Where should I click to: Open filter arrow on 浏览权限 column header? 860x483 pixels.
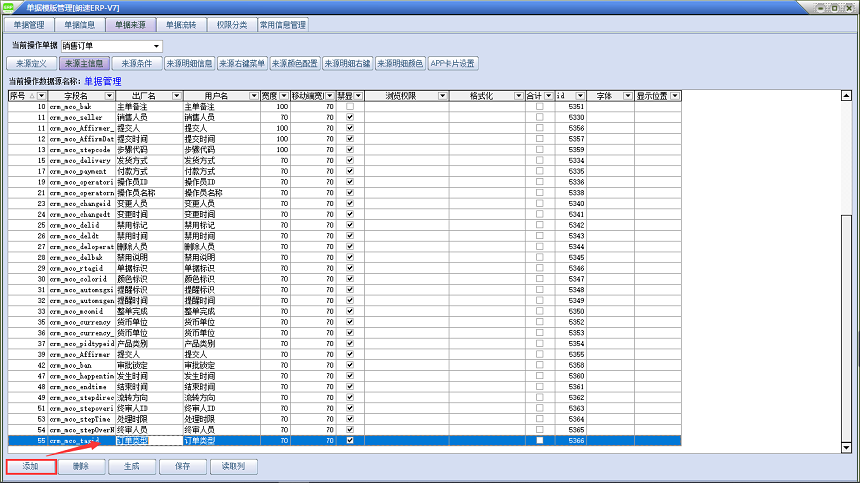[x=438, y=96]
